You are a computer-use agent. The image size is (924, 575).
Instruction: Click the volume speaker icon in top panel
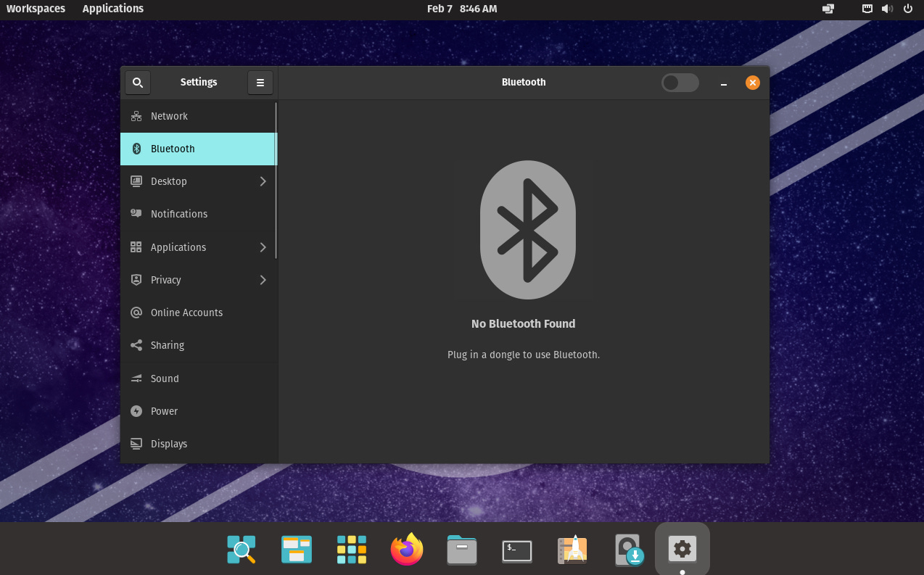[887, 9]
